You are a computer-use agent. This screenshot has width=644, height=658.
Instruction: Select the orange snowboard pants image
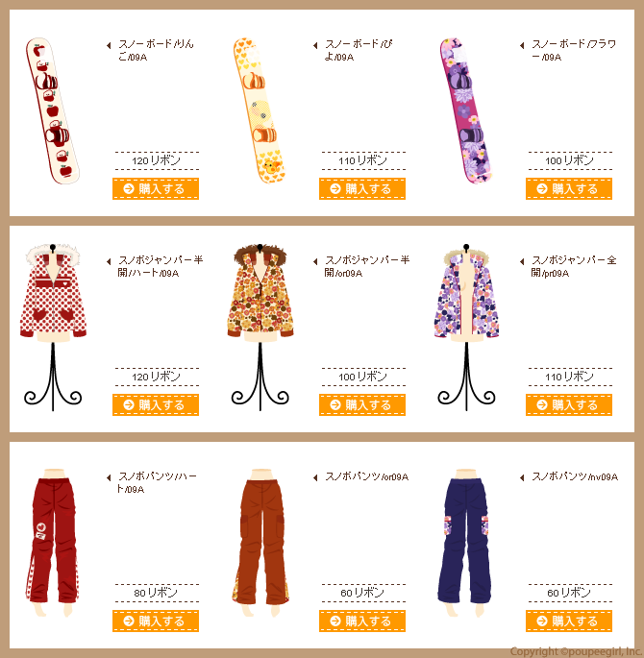260,543
